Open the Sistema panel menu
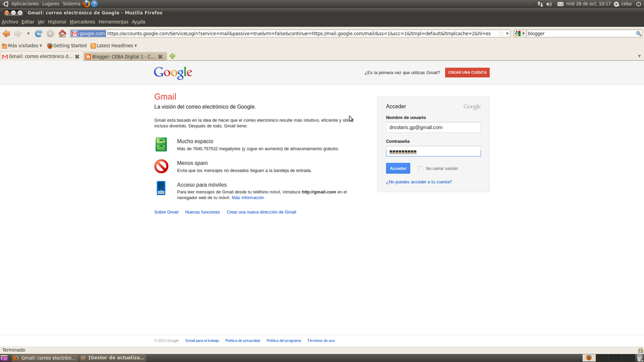Viewport: 644px width, 362px height. [x=71, y=4]
